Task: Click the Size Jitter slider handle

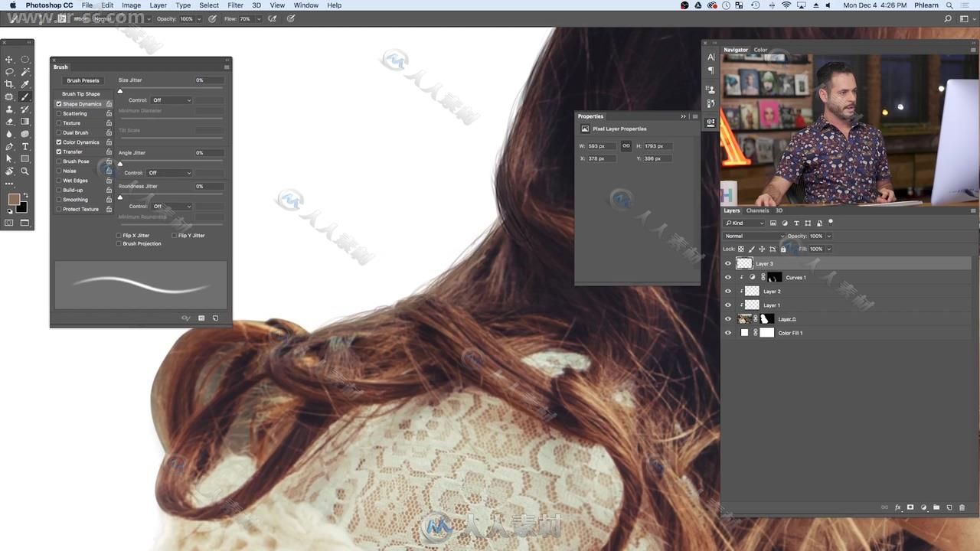Action: point(120,91)
